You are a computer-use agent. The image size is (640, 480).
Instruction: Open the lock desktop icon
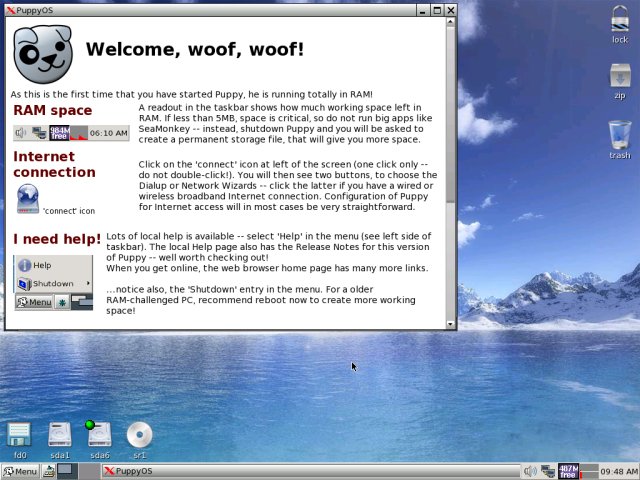pos(619,22)
